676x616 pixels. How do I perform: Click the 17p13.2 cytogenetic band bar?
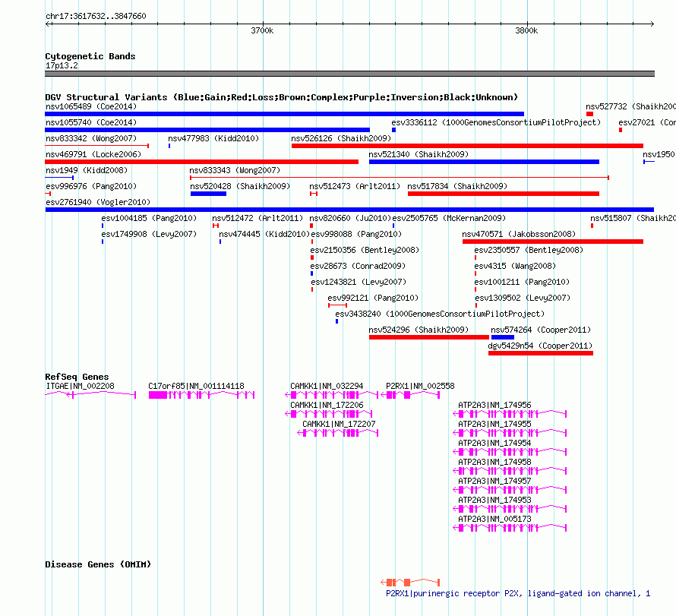coord(349,74)
